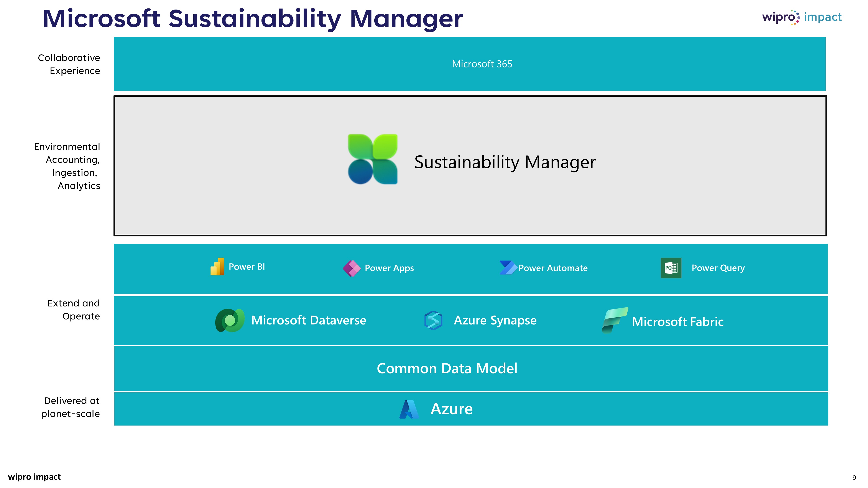The height and width of the screenshot is (488, 868).
Task: Click the Sustainability Manager label
Action: [505, 162]
